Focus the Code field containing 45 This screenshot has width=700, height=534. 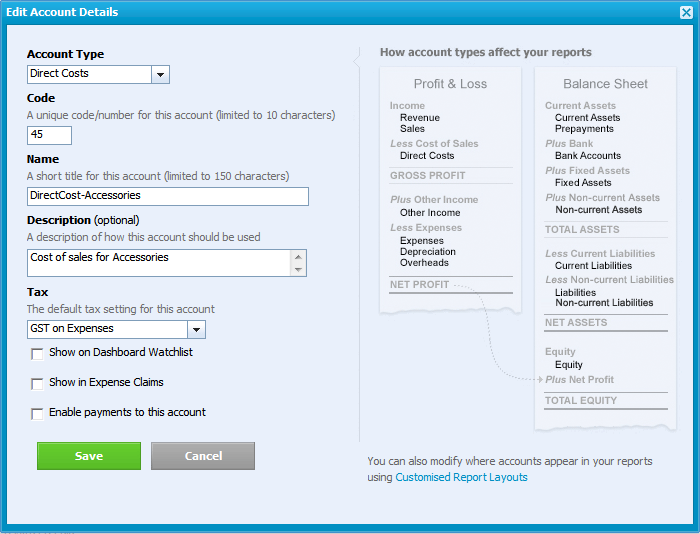click(x=49, y=135)
